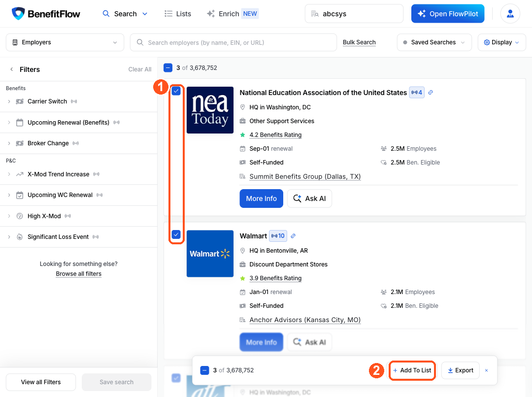Image resolution: width=532 pixels, height=397 pixels.
Task: Open the Display dropdown
Action: click(x=502, y=42)
